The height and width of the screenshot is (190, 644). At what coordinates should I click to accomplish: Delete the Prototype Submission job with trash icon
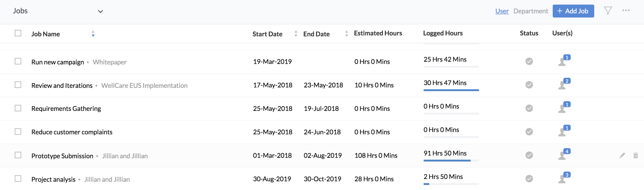(x=635, y=155)
